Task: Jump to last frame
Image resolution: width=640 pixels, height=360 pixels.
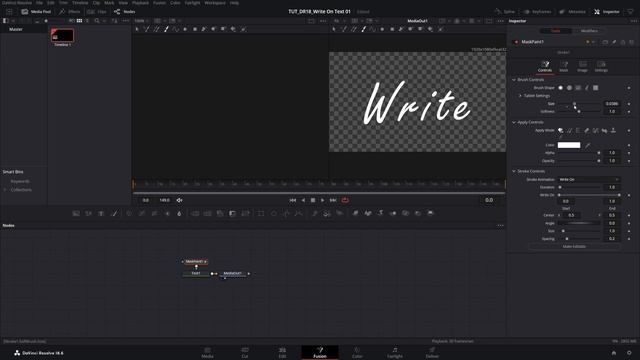Action: pos(333,200)
